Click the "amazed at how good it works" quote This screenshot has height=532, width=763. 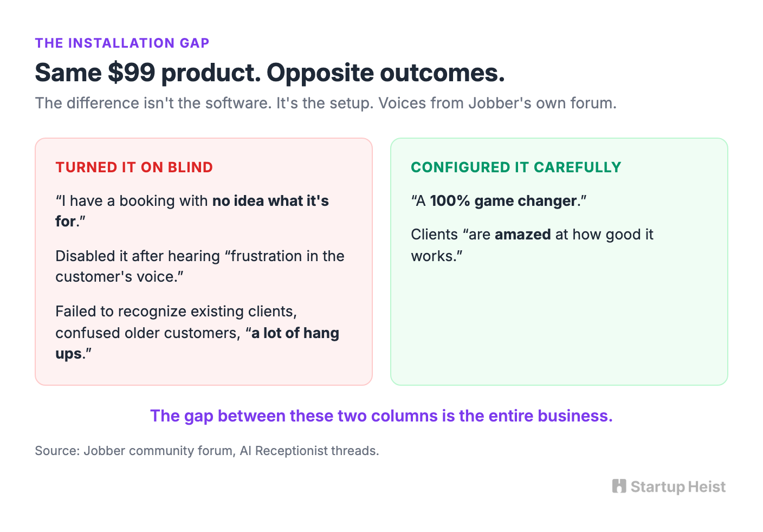pos(532,245)
